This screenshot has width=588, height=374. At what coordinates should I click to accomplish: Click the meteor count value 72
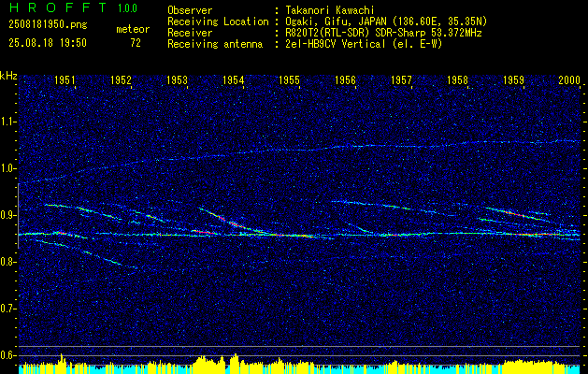click(x=136, y=43)
